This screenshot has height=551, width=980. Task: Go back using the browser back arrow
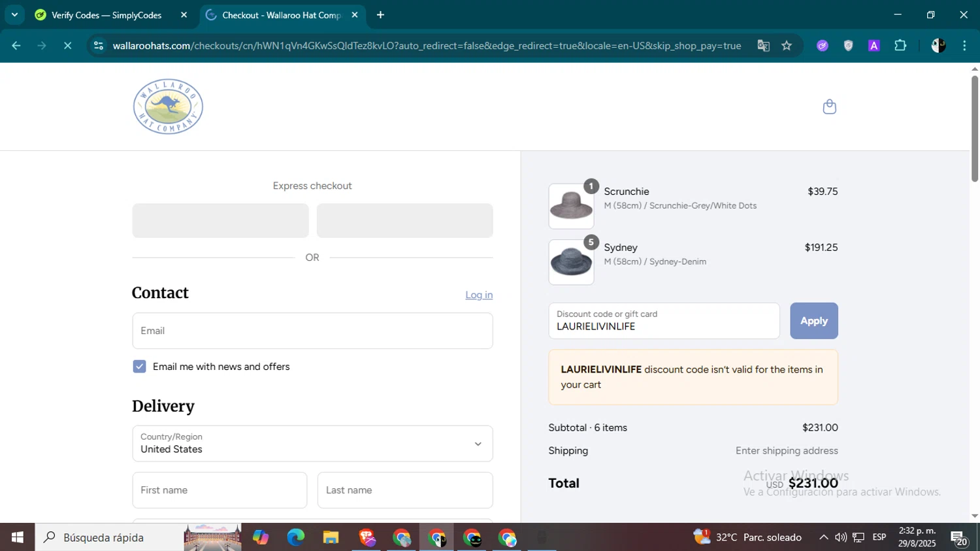click(x=16, y=46)
